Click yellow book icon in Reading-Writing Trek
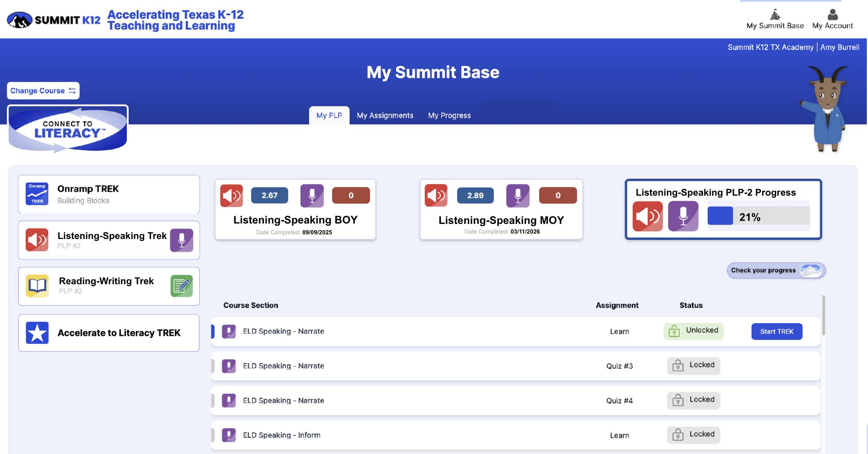The image size is (868, 454). coord(37,286)
